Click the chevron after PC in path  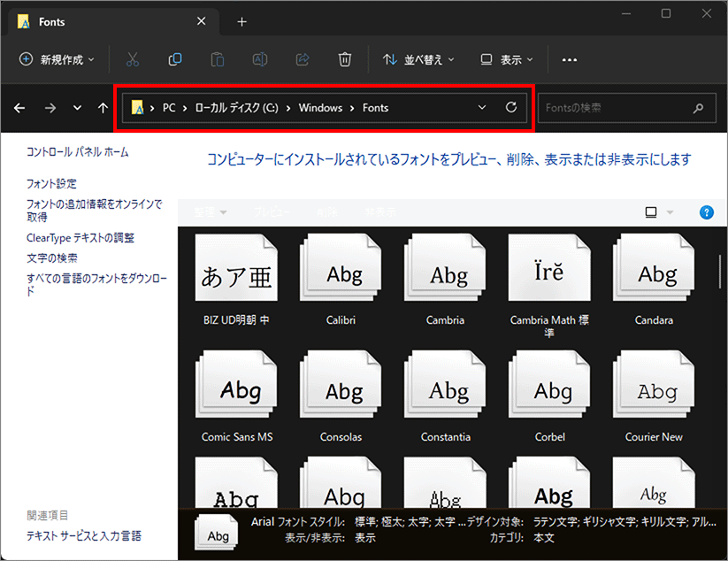point(185,108)
